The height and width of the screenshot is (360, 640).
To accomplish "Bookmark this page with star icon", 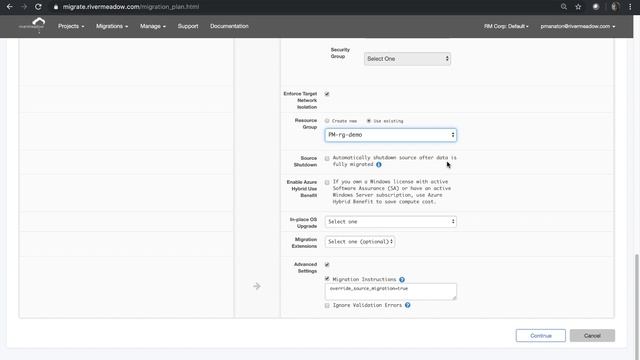I will (x=578, y=7).
